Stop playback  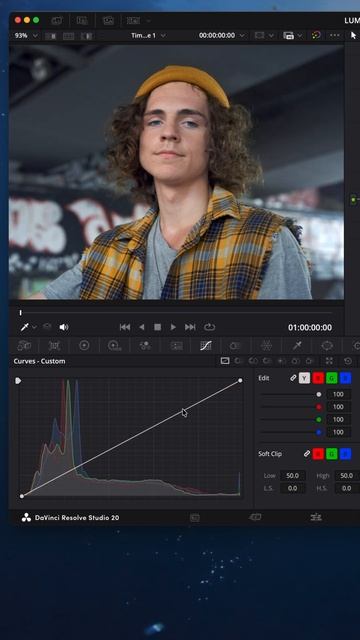point(158,327)
